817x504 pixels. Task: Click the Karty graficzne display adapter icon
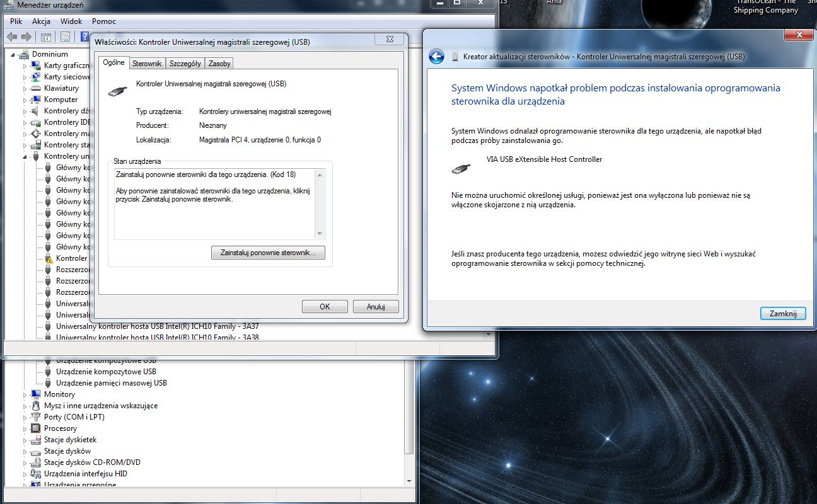click(37, 66)
